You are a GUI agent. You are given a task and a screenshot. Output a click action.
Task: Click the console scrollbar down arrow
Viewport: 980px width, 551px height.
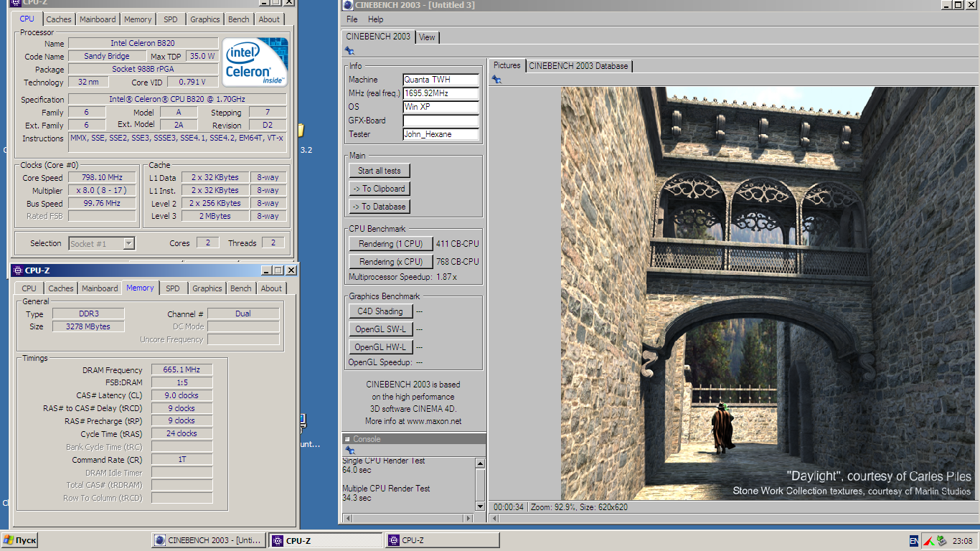480,506
